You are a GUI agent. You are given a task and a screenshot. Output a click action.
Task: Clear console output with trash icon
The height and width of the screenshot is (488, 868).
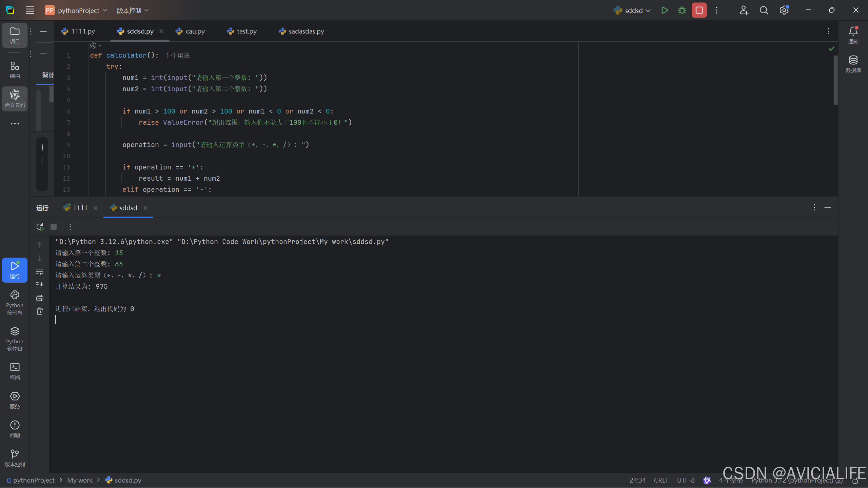(40, 311)
